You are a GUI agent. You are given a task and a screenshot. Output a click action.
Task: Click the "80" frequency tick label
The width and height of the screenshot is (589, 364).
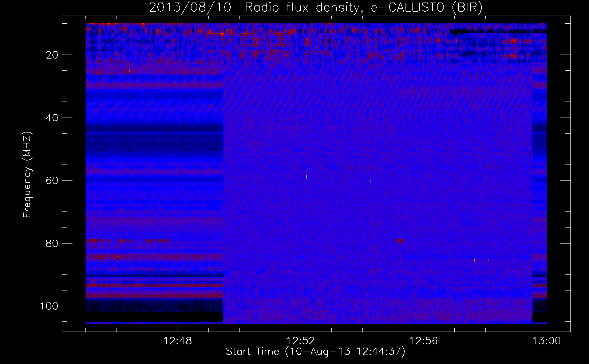[52, 243]
